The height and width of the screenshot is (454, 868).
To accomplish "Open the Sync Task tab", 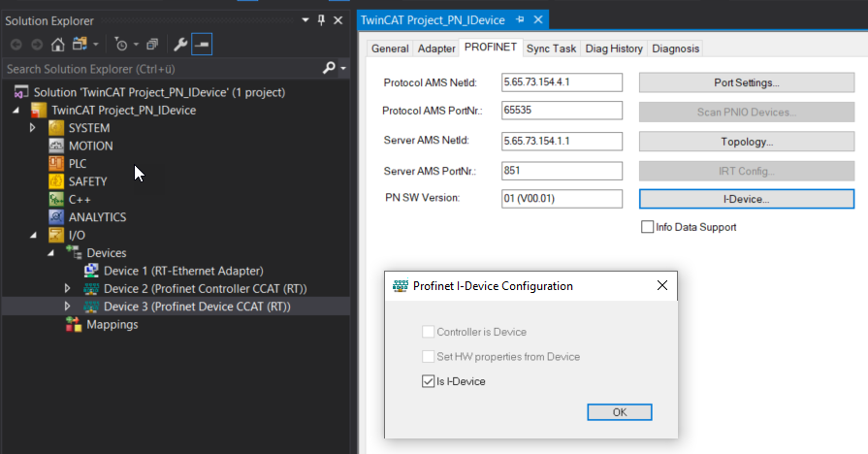I will coord(552,49).
